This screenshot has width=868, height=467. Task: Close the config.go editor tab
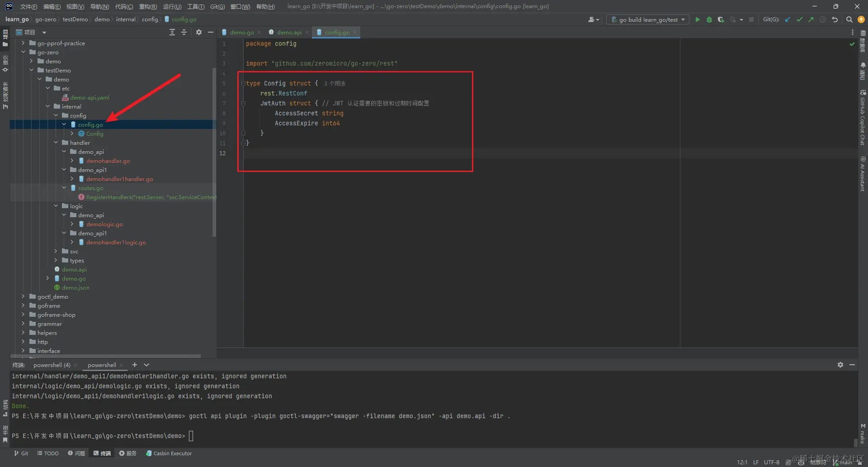click(355, 32)
